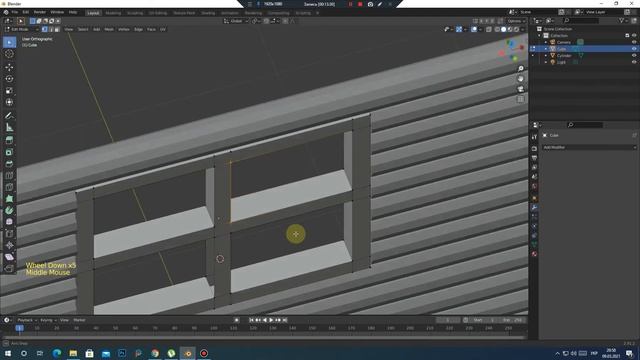Open the Render menu
Screen dimensions: 640x360
40,12
